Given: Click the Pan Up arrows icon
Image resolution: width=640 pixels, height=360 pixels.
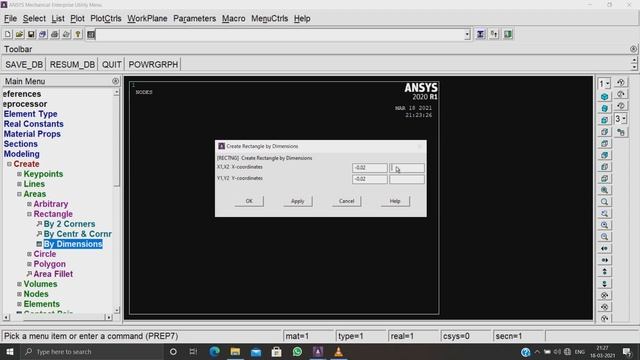Looking at the screenshot, I should pos(604,272).
